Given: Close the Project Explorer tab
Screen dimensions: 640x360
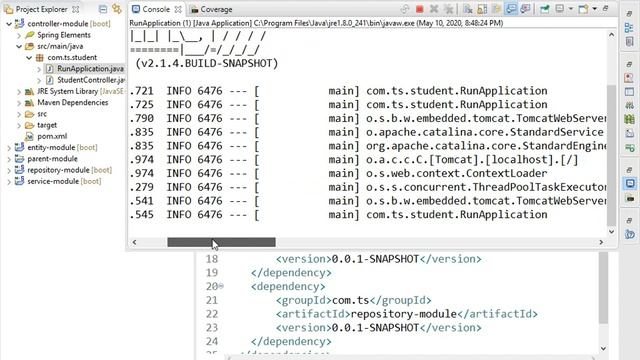Looking at the screenshot, I should click(76, 9).
